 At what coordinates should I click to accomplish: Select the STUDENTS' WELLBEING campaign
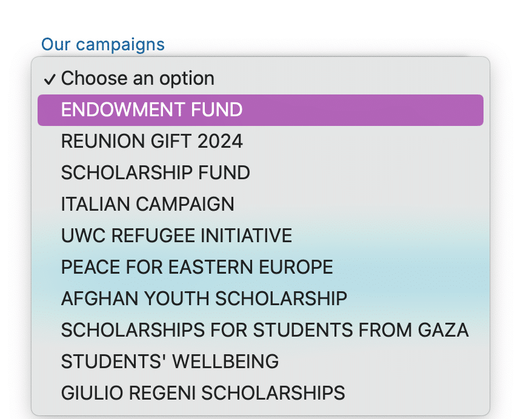[170, 361]
